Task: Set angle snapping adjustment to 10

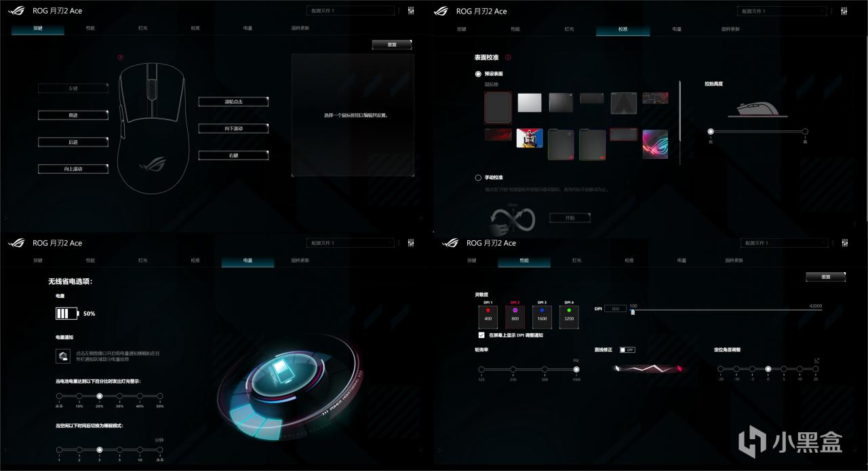Action: click(800, 370)
